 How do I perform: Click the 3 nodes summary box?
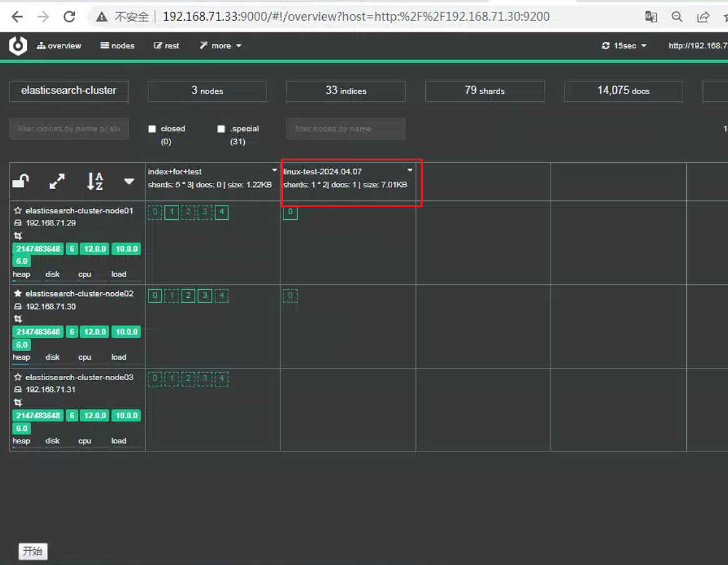pos(207,91)
